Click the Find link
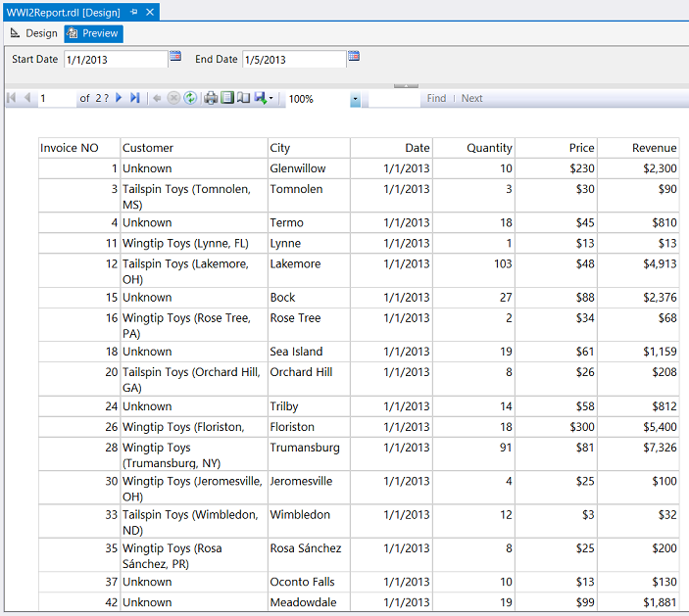Screen dimensions: 689x616 (x=436, y=99)
